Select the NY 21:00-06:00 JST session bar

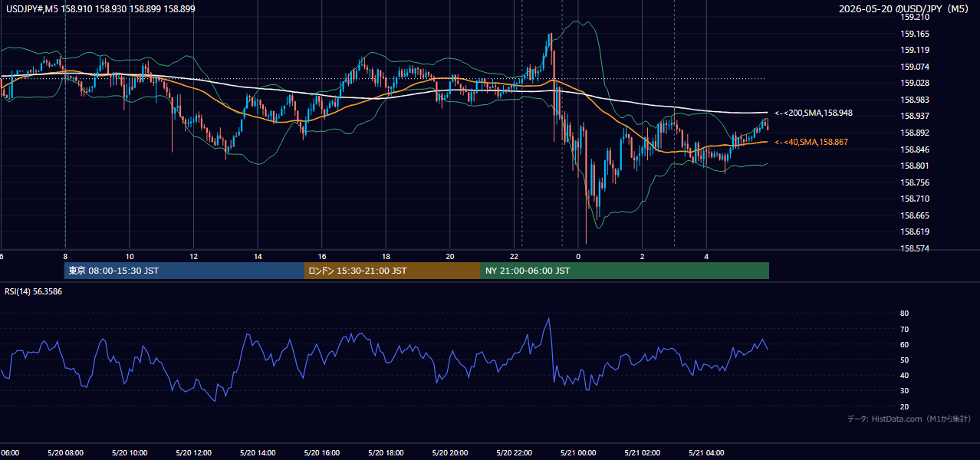[x=625, y=271]
